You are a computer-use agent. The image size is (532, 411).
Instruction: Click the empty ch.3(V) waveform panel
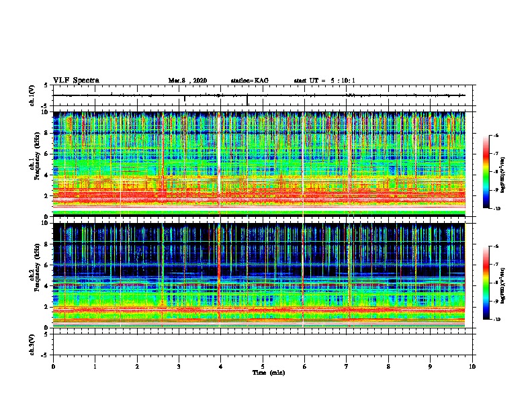click(x=264, y=345)
